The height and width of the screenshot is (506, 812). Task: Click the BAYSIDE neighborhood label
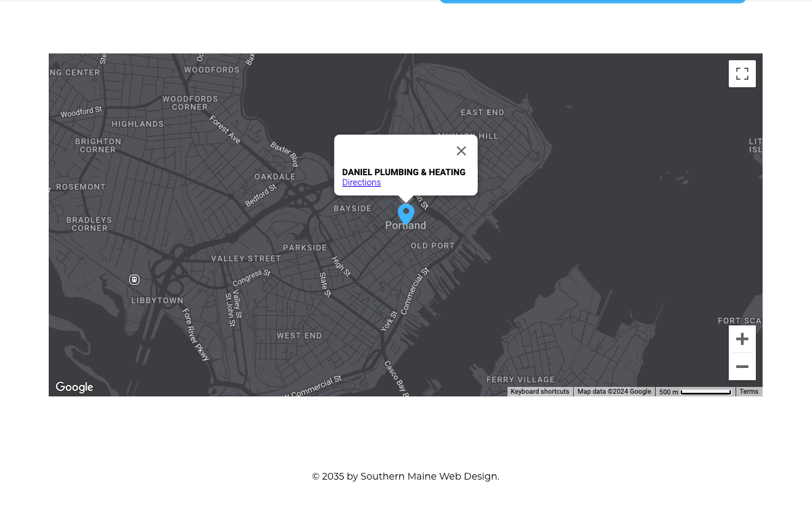[353, 208]
